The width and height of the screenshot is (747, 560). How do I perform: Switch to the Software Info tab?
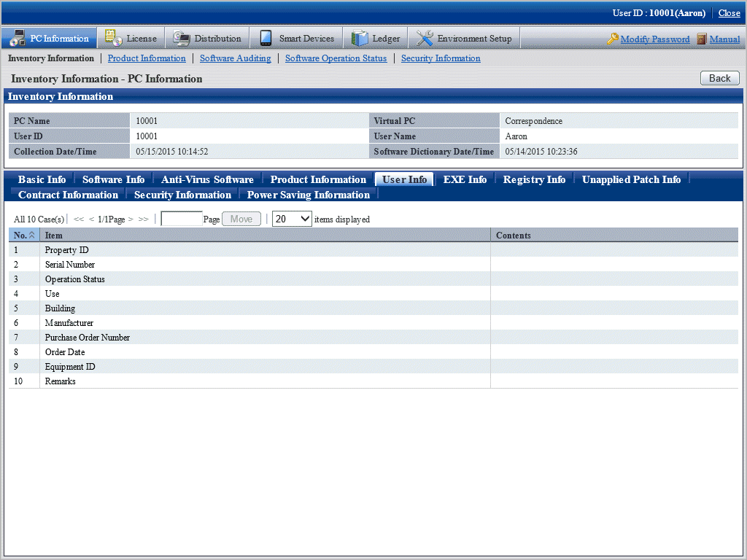click(x=113, y=179)
